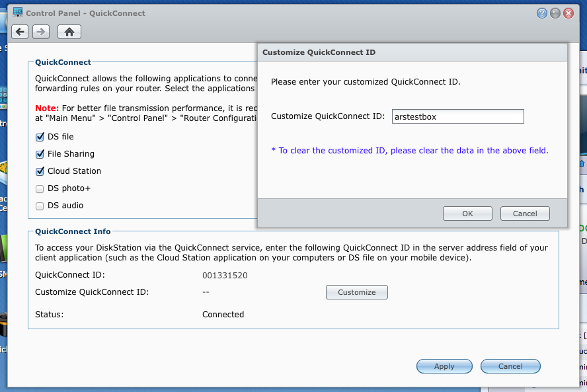Click the Customize button
Screen dimensions: 587x392
click(x=357, y=292)
